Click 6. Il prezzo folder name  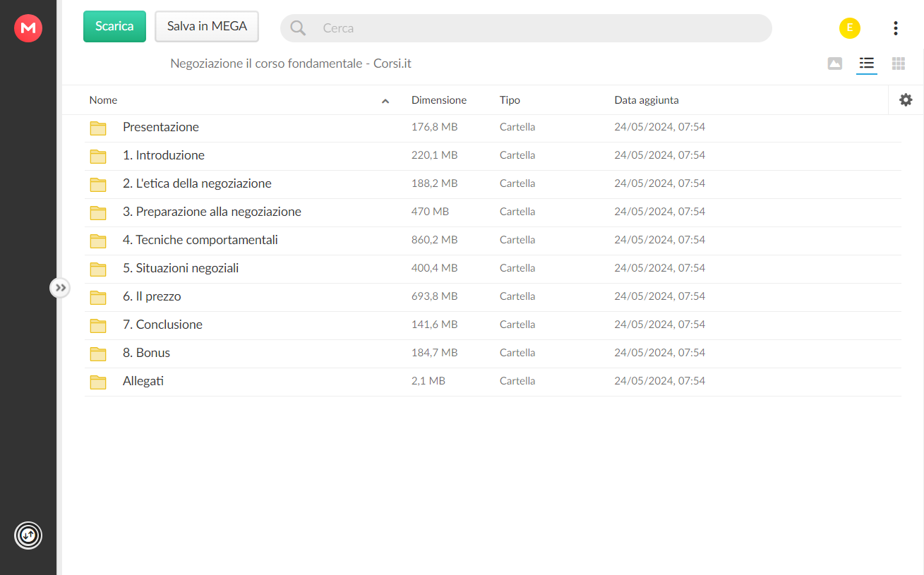pos(152,296)
